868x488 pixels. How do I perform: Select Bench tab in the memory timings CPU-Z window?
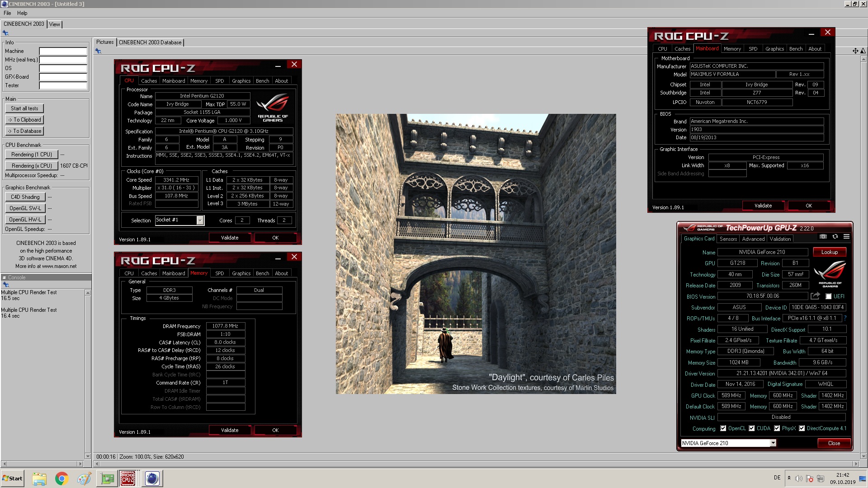point(262,273)
